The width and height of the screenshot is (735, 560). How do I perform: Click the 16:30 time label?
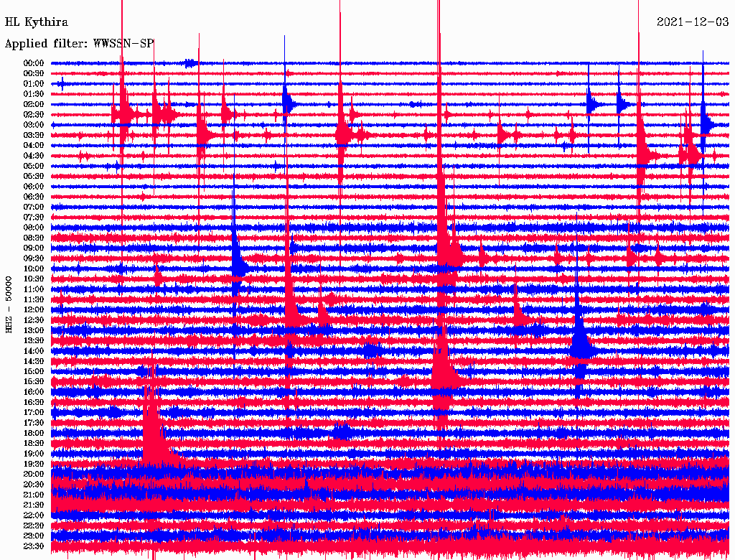pos(34,402)
